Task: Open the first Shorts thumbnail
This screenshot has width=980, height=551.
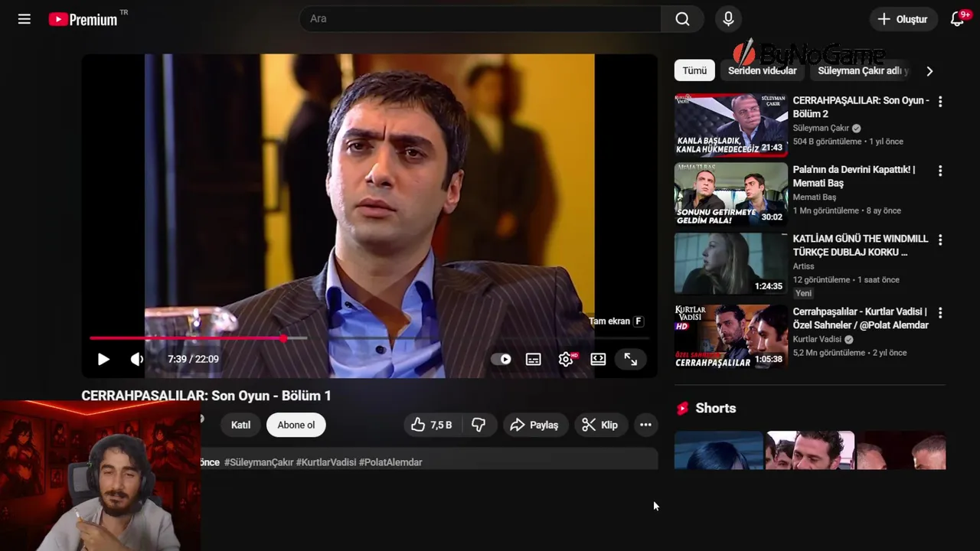Action: (x=719, y=451)
